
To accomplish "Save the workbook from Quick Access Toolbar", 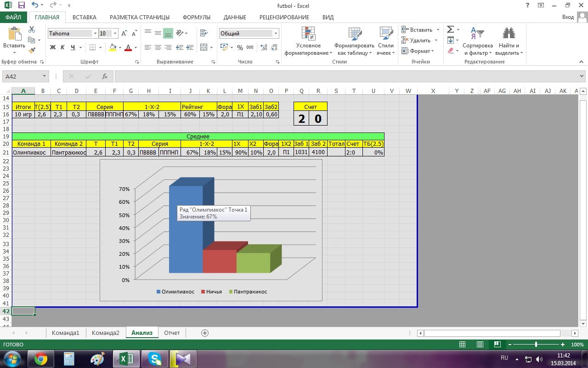I will (21, 6).
